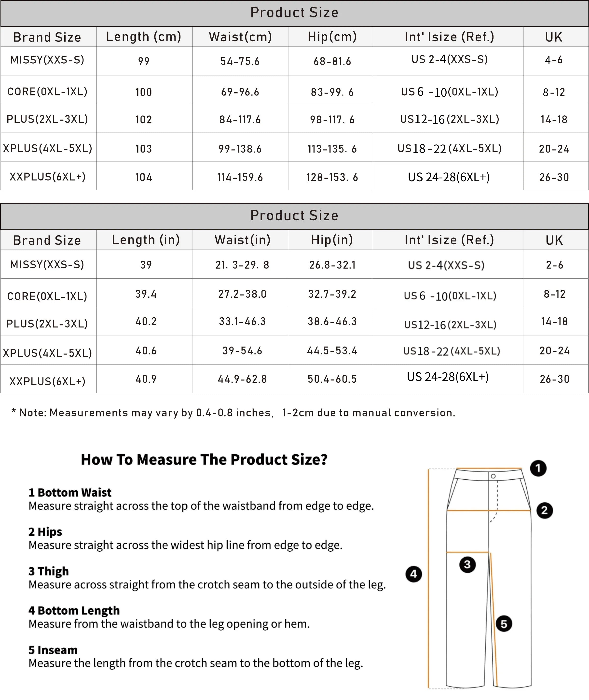This screenshot has height=700, width=589.
Task: Click the 5 Inseam heading
Action: (53, 650)
